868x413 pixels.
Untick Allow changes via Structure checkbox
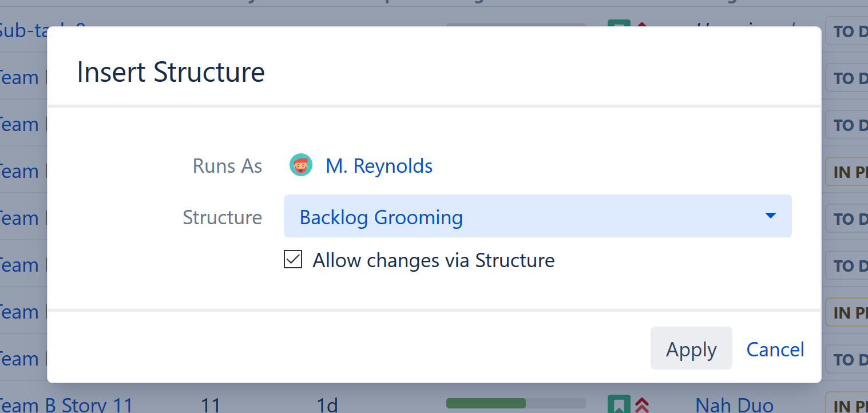(x=293, y=260)
